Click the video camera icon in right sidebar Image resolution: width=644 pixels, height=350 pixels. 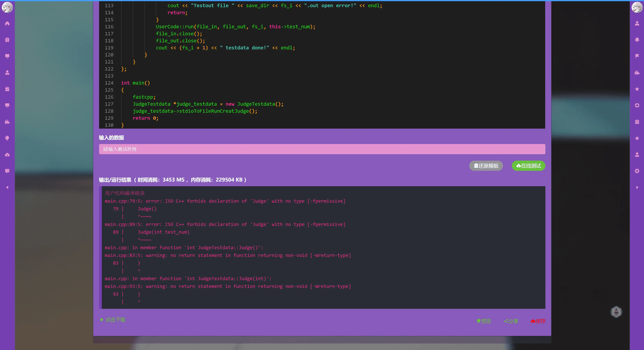637,73
